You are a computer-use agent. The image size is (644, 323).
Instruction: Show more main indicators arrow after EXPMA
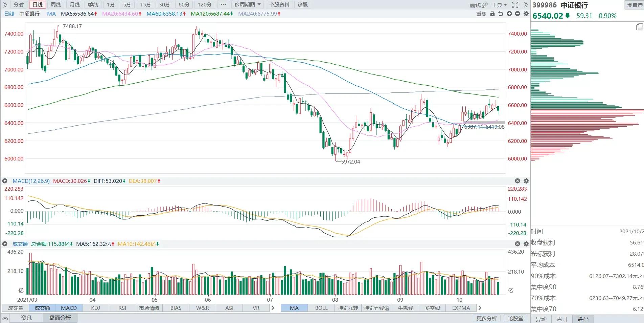point(480,308)
